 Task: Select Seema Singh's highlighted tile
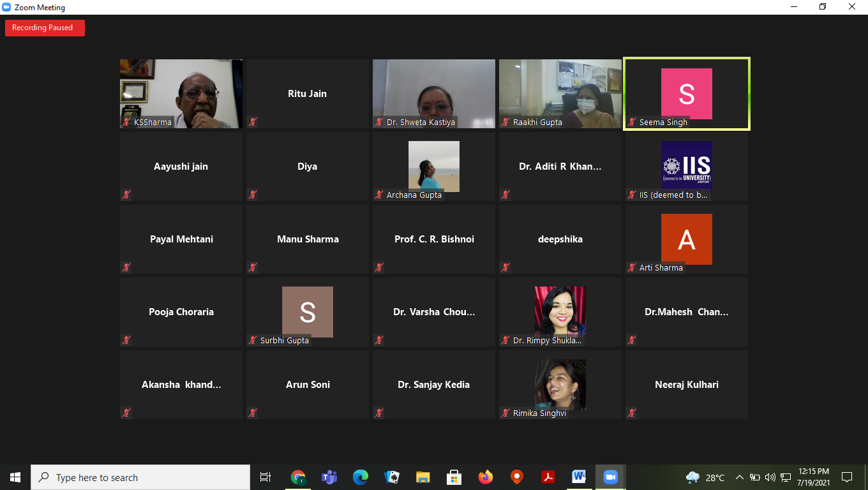coord(687,94)
